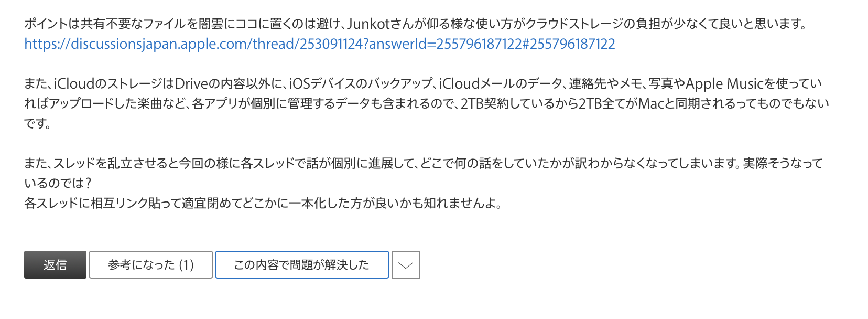Image resolution: width=868 pixels, height=319 pixels.
Task: Click the 返信 reply button
Action: (x=55, y=265)
